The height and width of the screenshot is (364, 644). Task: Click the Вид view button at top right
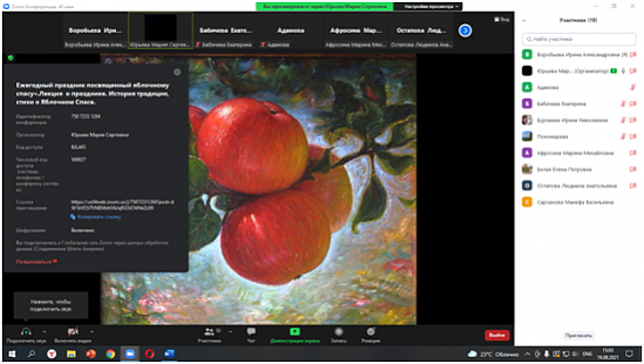pos(501,19)
